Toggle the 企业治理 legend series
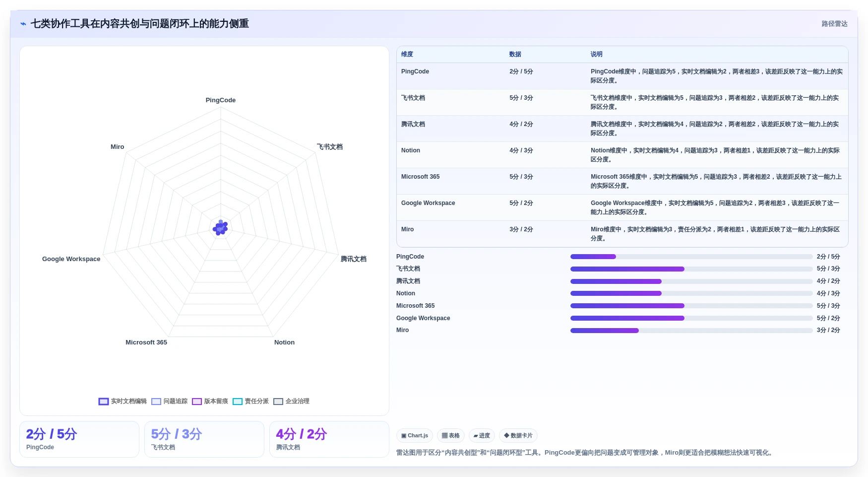Screen dimensions: 868x477 [x=292, y=401]
